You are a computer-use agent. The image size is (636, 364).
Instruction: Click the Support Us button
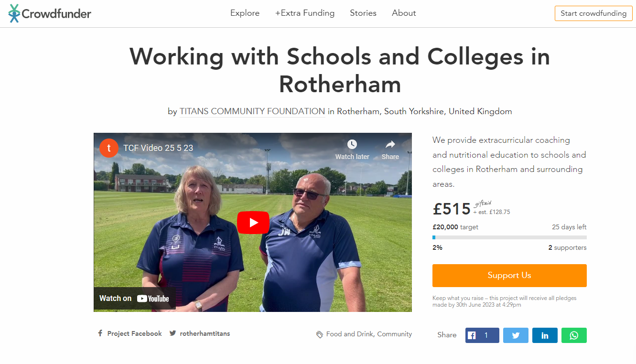pos(509,276)
